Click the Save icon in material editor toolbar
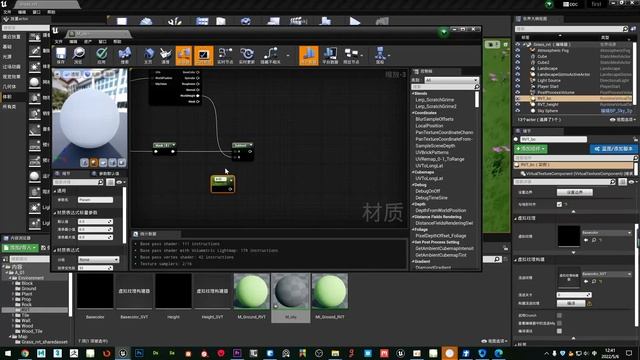640x360 pixels. pyautogui.click(x=61, y=56)
